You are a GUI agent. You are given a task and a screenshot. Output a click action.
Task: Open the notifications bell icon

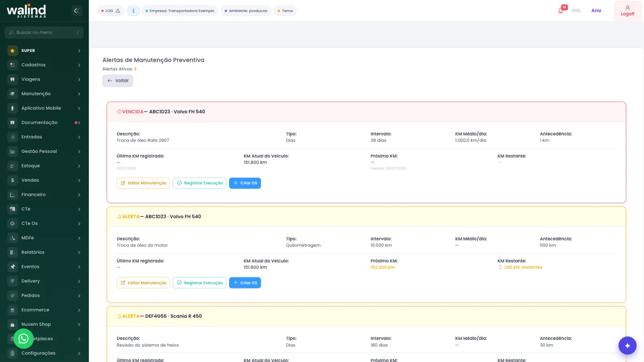point(561,10)
